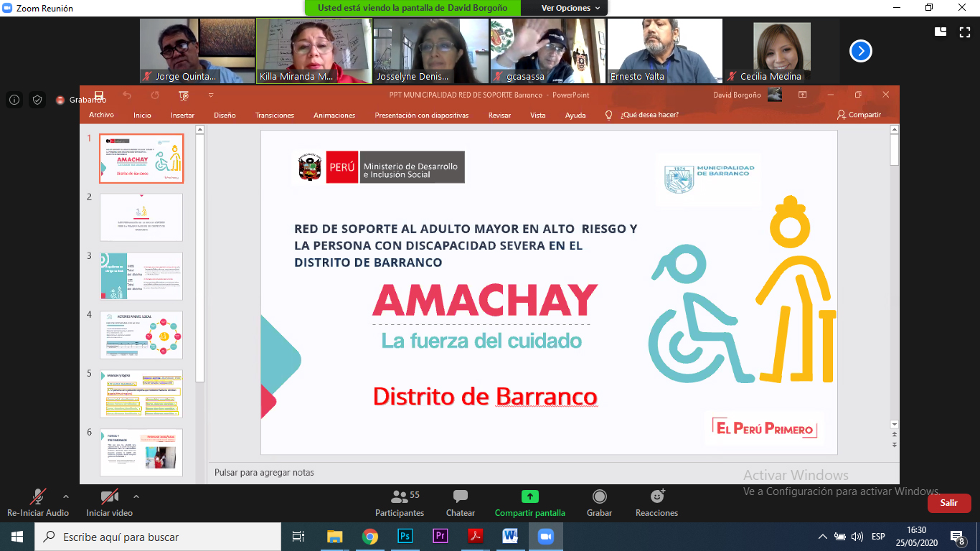
Task: Toggle Re-Iniciar Audio microphone
Action: (37, 496)
